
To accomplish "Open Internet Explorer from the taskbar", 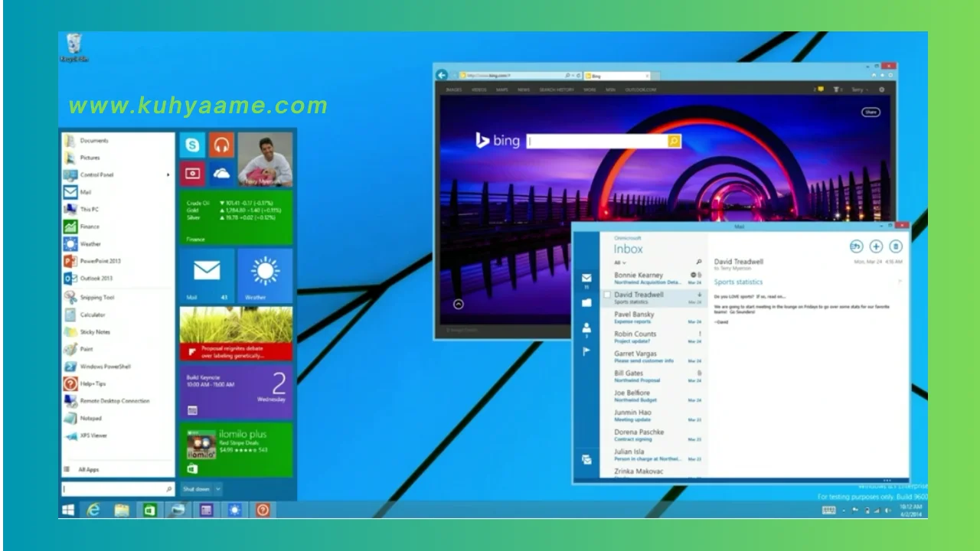I will pyautogui.click(x=93, y=510).
